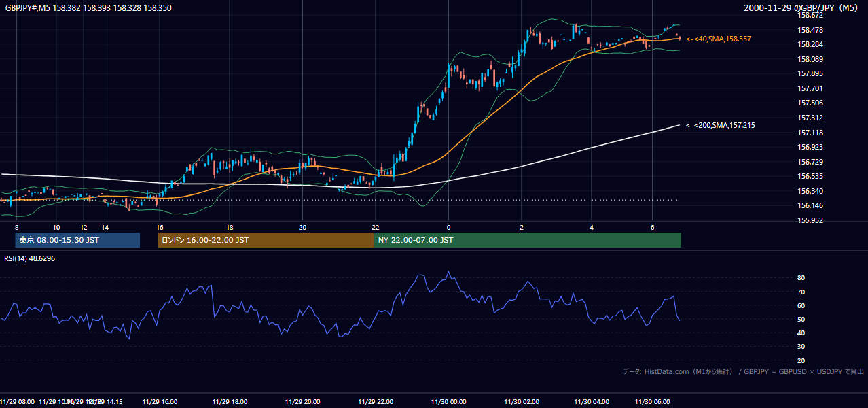
Task: Click RSI scale level 70
Action: [801, 292]
